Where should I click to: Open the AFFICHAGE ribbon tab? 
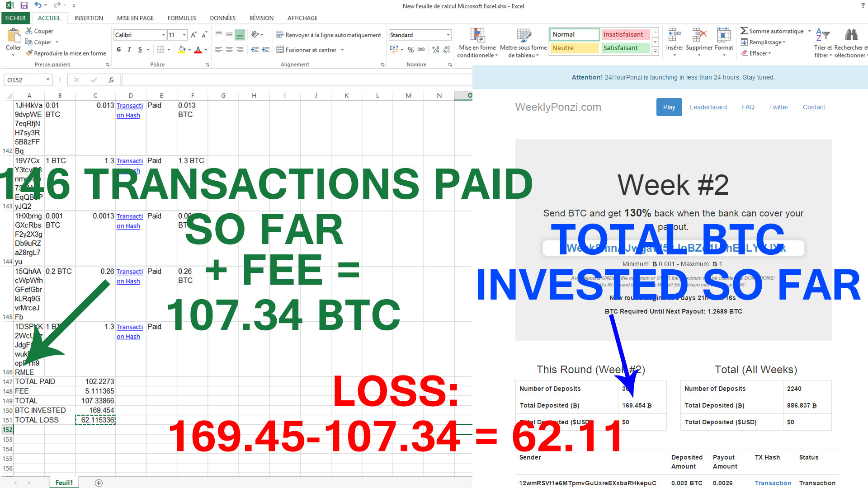302,18
